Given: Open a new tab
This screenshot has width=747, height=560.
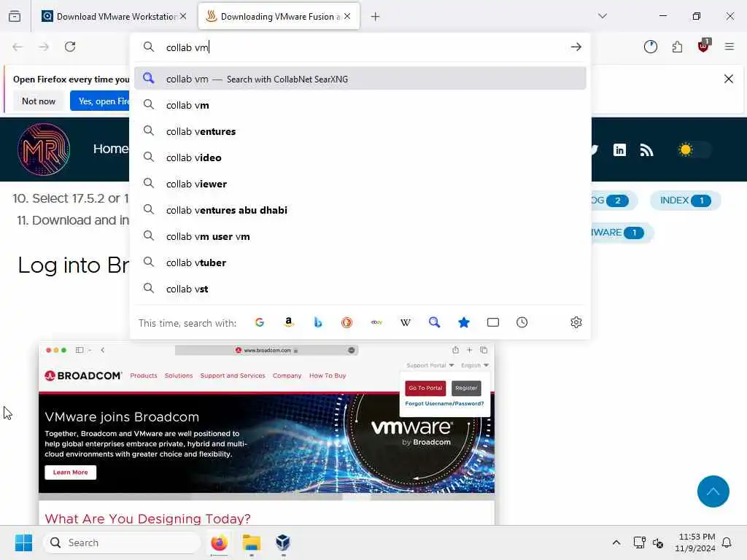Looking at the screenshot, I should [376, 17].
